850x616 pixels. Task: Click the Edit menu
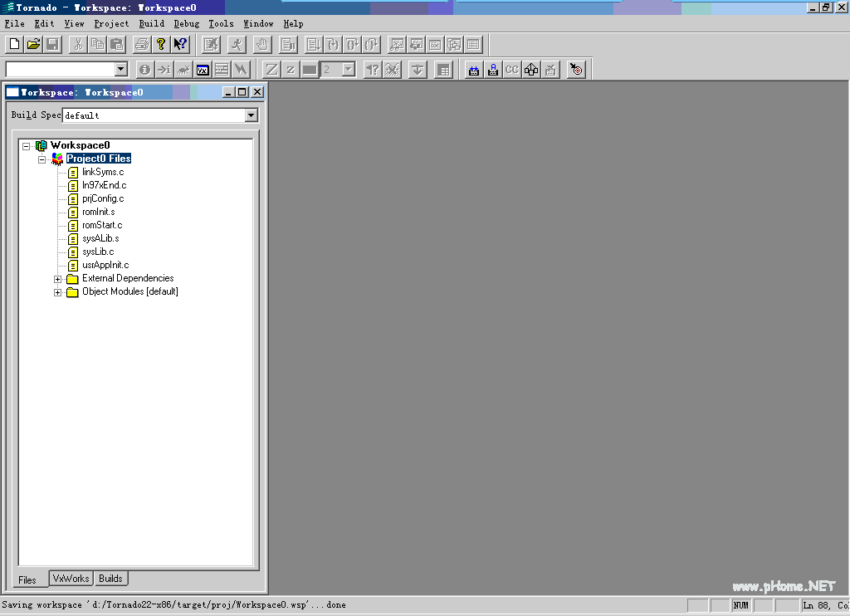pos(45,23)
